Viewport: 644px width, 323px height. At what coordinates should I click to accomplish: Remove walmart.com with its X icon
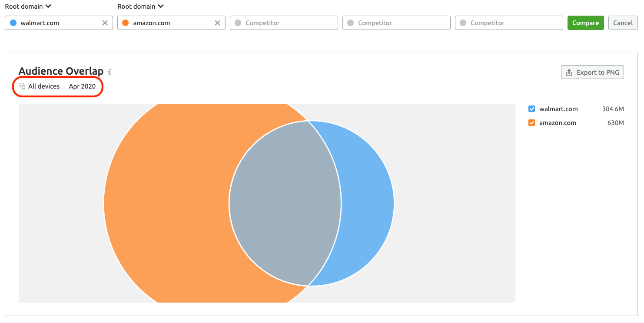(x=105, y=23)
